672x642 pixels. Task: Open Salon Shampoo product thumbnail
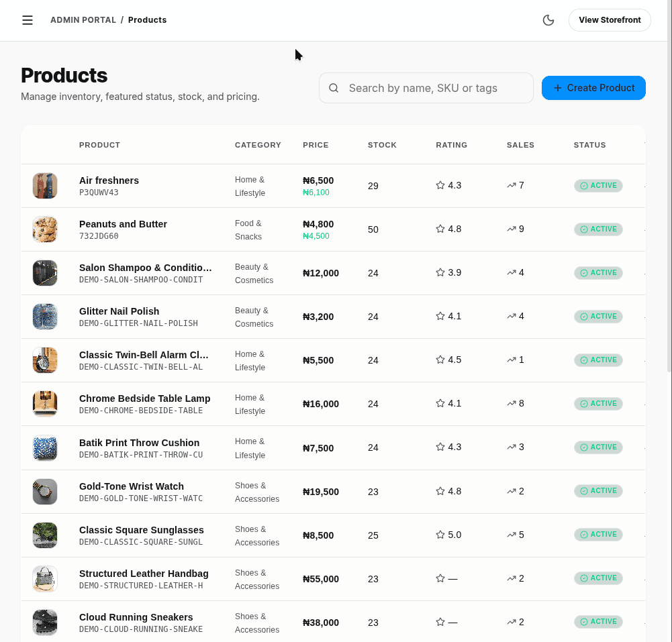45,273
